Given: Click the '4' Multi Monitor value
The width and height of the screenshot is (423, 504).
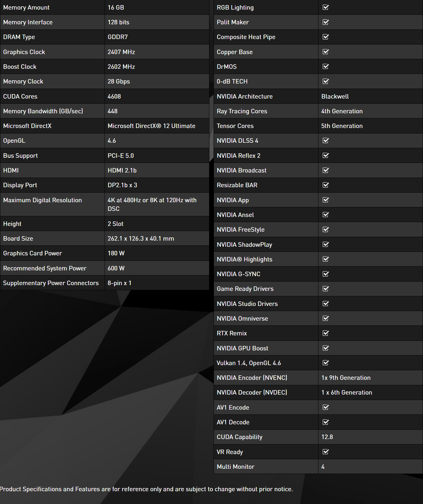Looking at the screenshot, I should click(323, 467).
